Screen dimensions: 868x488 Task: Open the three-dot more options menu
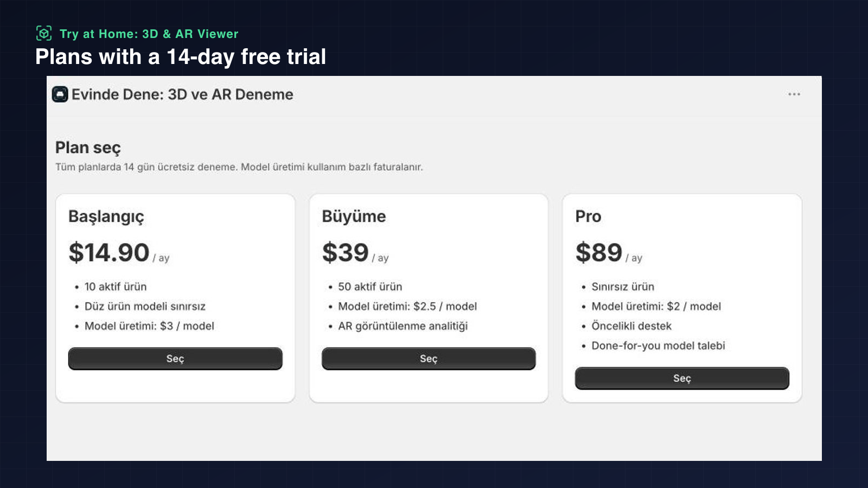[794, 94]
